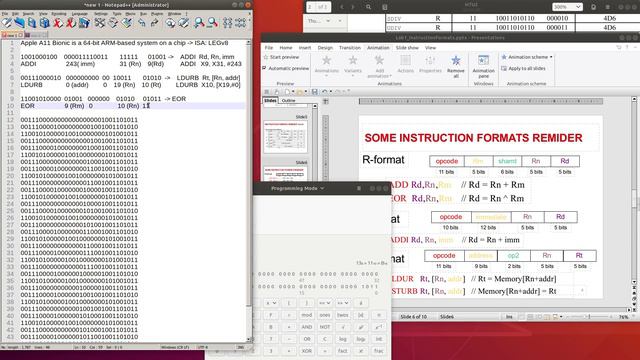Select the new 1 document tab in Notepad++
Viewport: 640px width, 360px height.
pos(13,35)
